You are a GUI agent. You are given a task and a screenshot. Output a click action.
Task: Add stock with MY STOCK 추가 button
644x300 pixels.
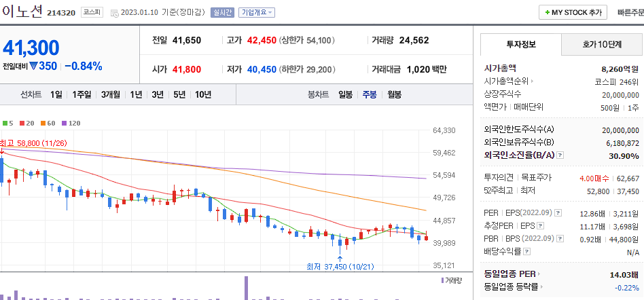pos(573,12)
